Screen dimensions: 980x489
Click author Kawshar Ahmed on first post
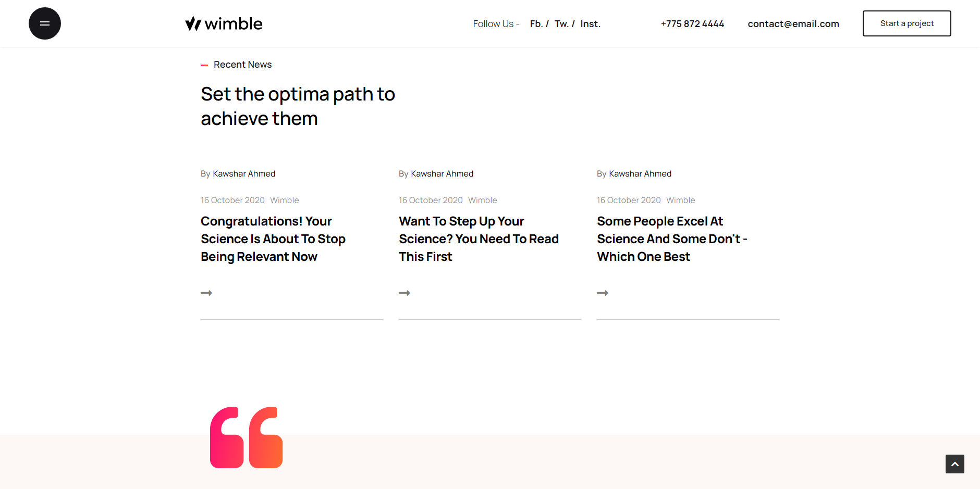pos(244,174)
